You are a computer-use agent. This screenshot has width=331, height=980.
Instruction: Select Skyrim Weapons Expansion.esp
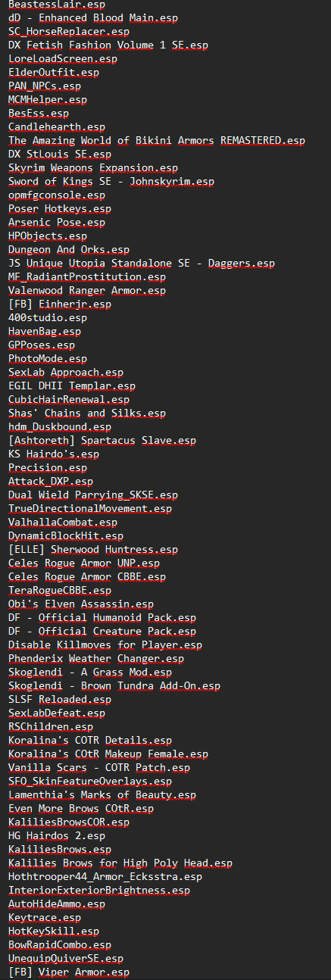(93, 168)
